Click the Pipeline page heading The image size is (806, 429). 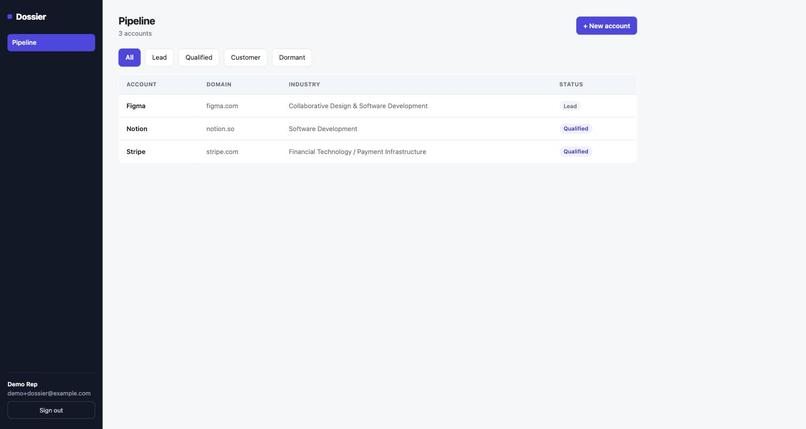click(x=137, y=21)
